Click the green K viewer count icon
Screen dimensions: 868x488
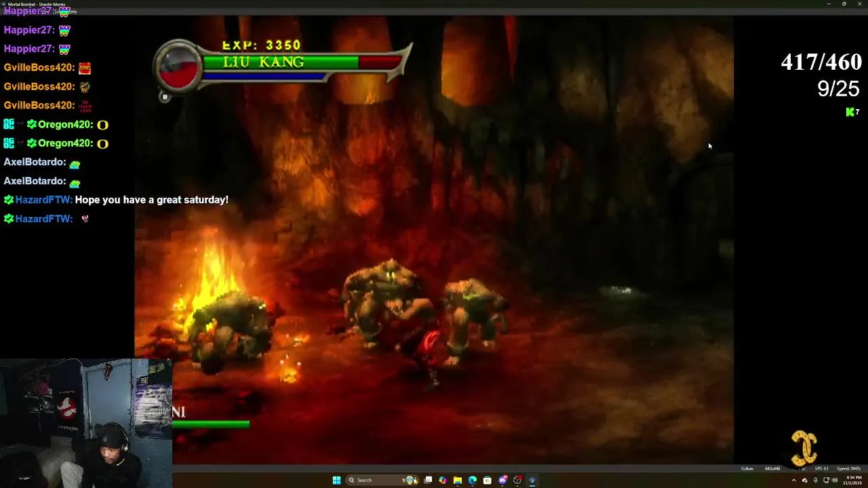850,112
